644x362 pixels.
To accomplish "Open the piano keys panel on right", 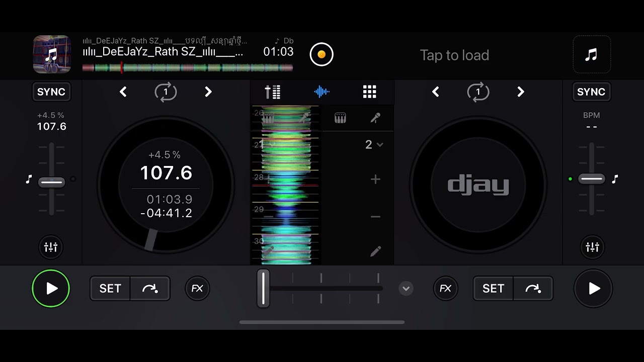I will [341, 118].
